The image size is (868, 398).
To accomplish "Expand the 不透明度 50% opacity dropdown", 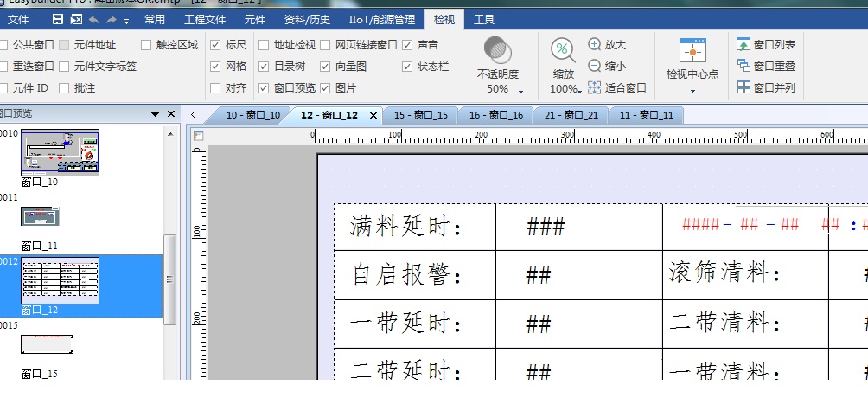I will (x=520, y=90).
